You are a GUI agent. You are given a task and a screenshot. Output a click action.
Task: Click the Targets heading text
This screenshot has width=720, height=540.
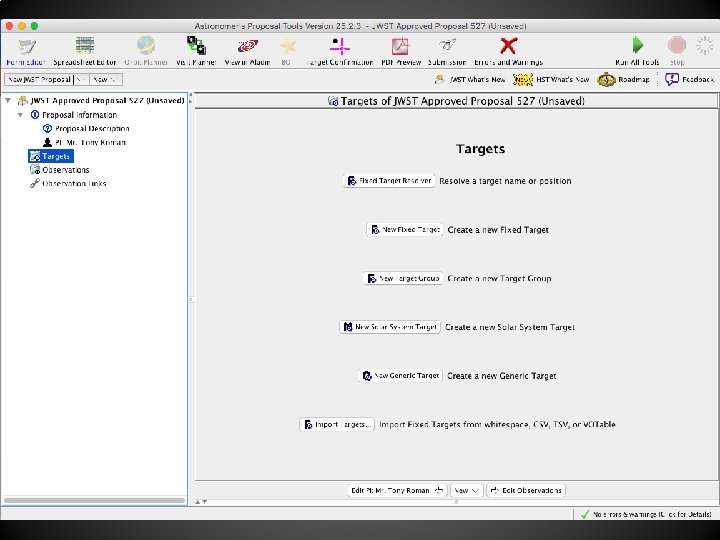(x=480, y=149)
